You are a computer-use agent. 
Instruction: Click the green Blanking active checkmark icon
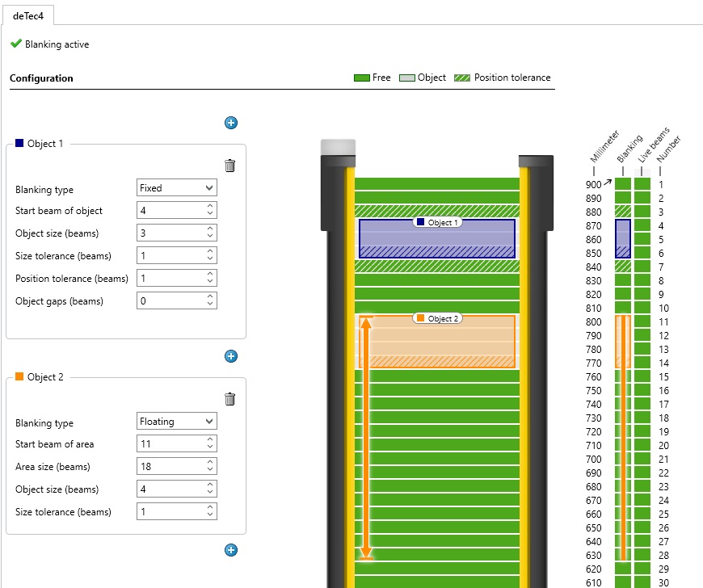click(16, 44)
